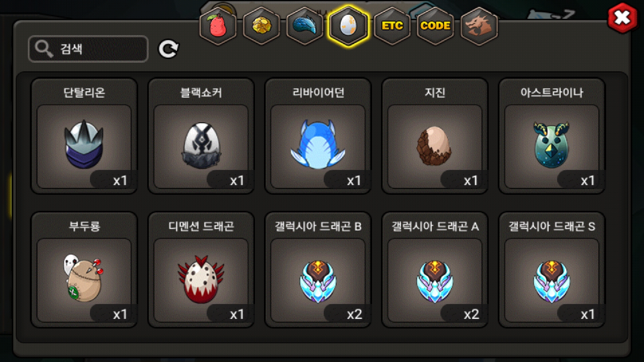Switch to the blue dragon scale tab
This screenshot has height=362, width=644.
click(305, 26)
